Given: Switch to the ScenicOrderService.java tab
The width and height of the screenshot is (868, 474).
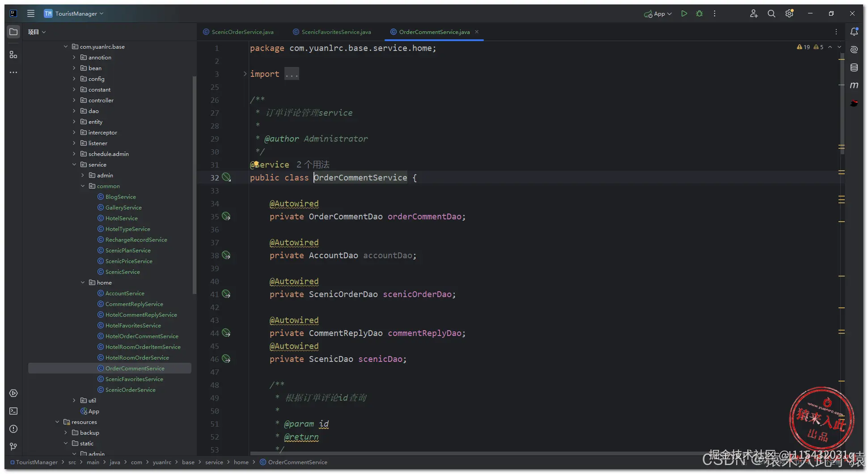Looking at the screenshot, I should [x=242, y=32].
